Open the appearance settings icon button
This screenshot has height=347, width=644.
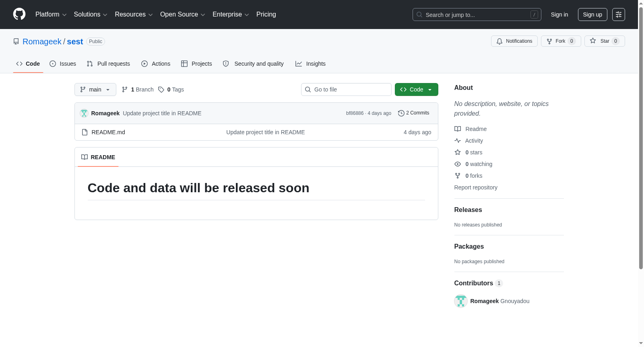point(619,15)
